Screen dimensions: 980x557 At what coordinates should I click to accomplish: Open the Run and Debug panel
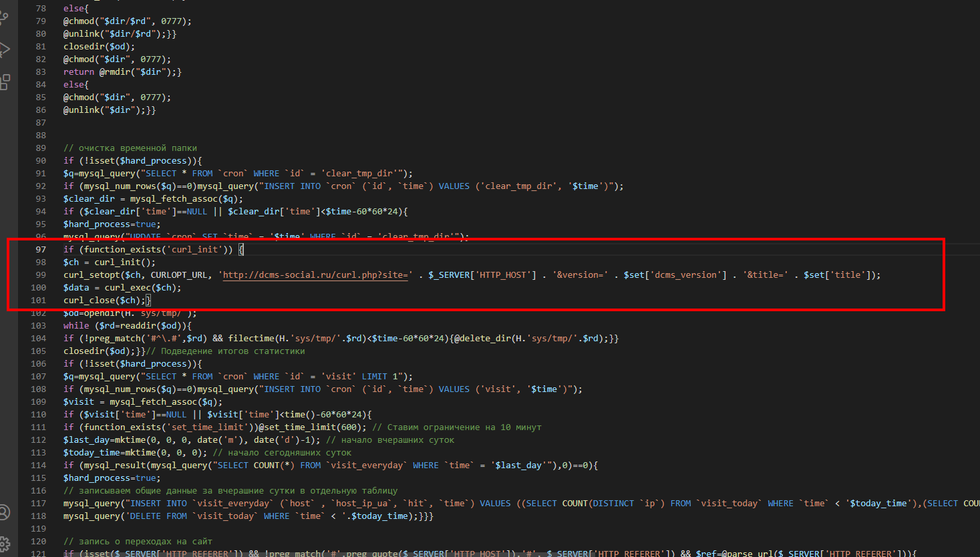5,49
